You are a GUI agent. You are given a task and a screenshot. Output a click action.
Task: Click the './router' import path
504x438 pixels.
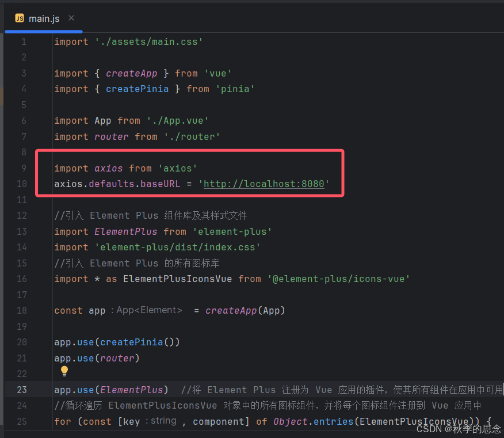point(192,136)
